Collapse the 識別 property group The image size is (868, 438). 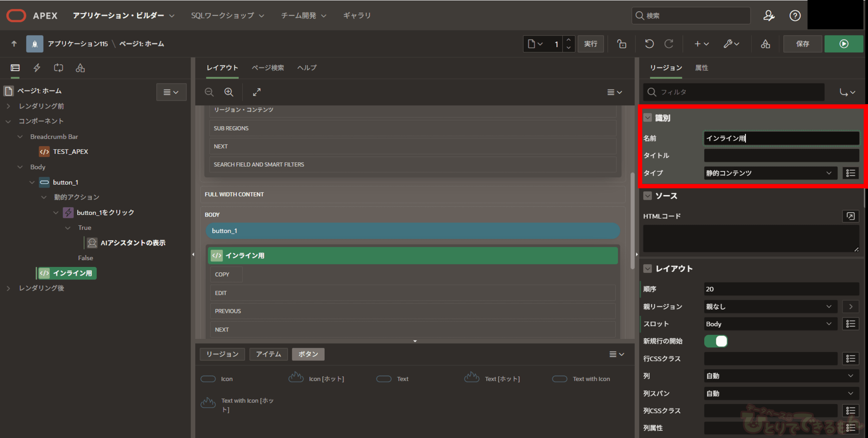648,118
